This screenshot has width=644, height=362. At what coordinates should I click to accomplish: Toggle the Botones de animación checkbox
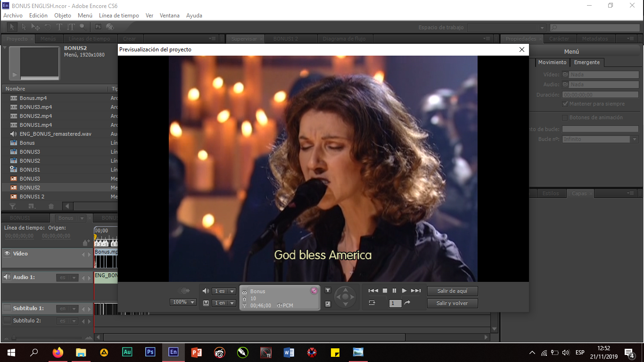(x=565, y=117)
